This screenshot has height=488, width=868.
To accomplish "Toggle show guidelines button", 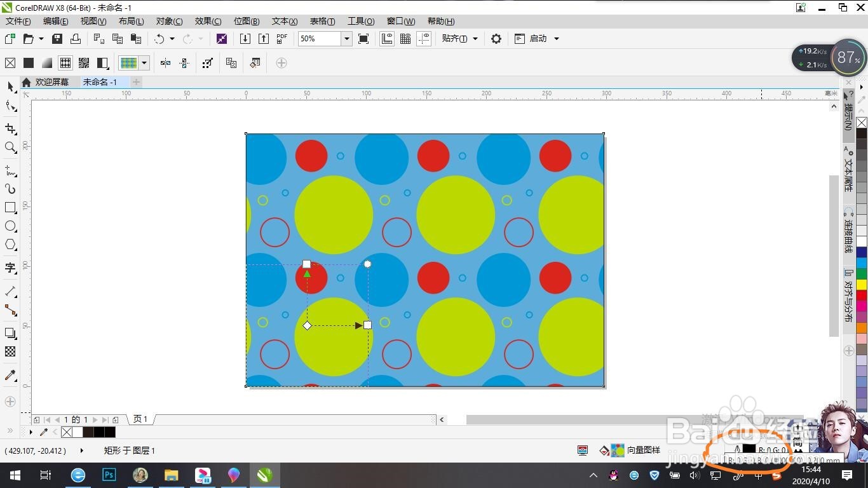I will pos(424,39).
